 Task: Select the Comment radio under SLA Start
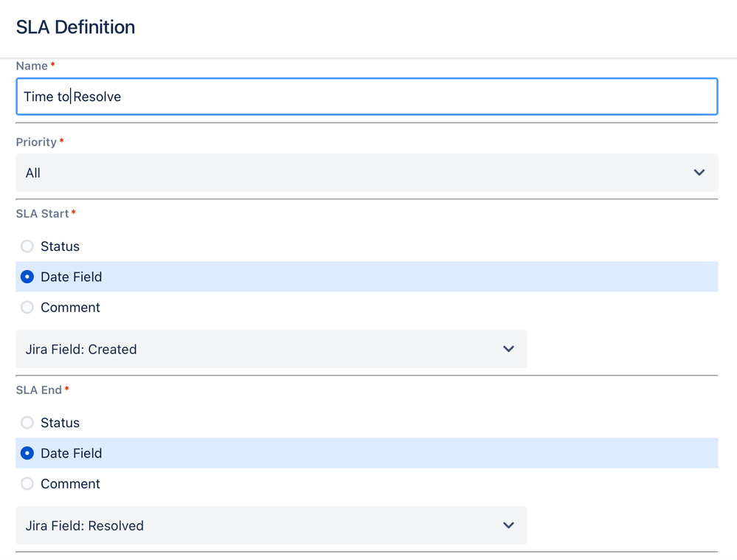[27, 307]
